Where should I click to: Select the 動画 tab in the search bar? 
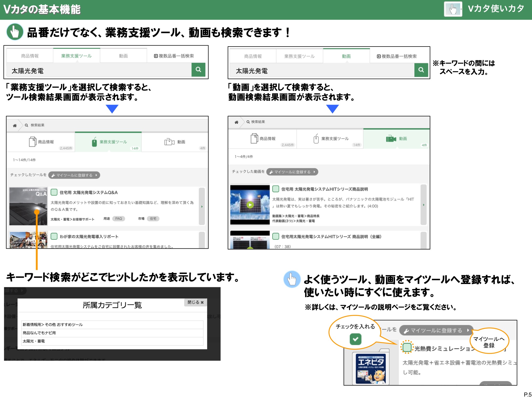347,56
